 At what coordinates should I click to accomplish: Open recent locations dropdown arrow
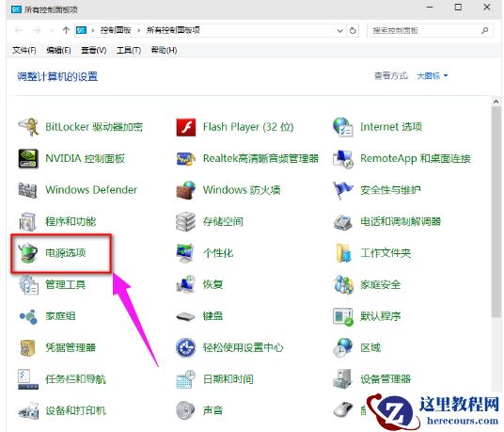[x=52, y=31]
